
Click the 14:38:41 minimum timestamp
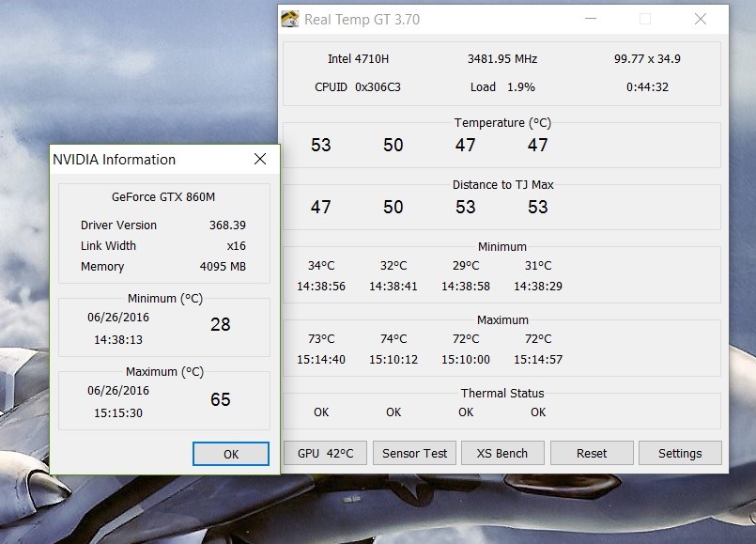click(393, 287)
